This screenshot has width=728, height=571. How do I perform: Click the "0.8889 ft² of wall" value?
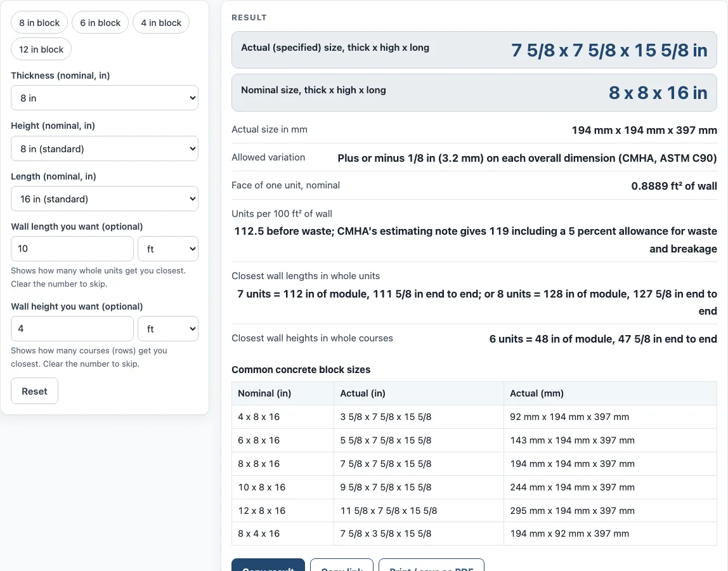(674, 186)
